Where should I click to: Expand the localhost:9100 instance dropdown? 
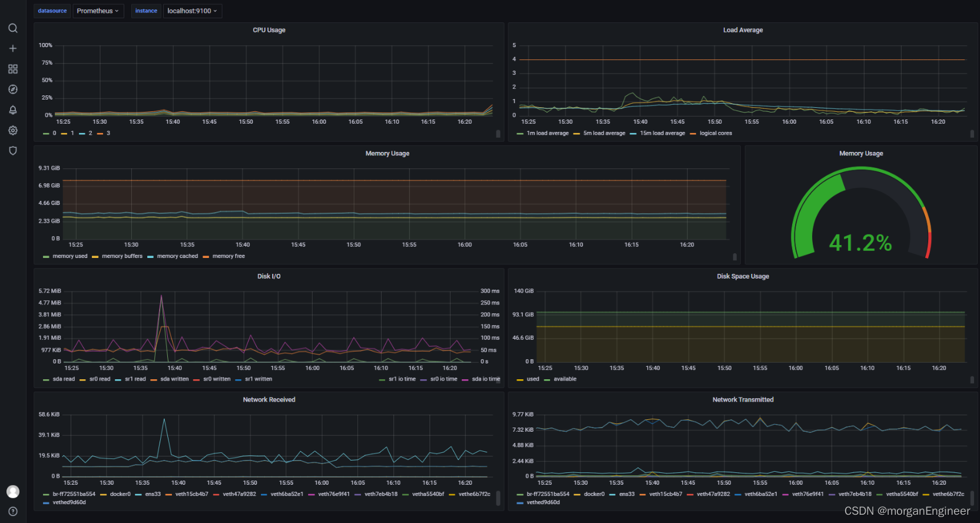click(x=192, y=11)
